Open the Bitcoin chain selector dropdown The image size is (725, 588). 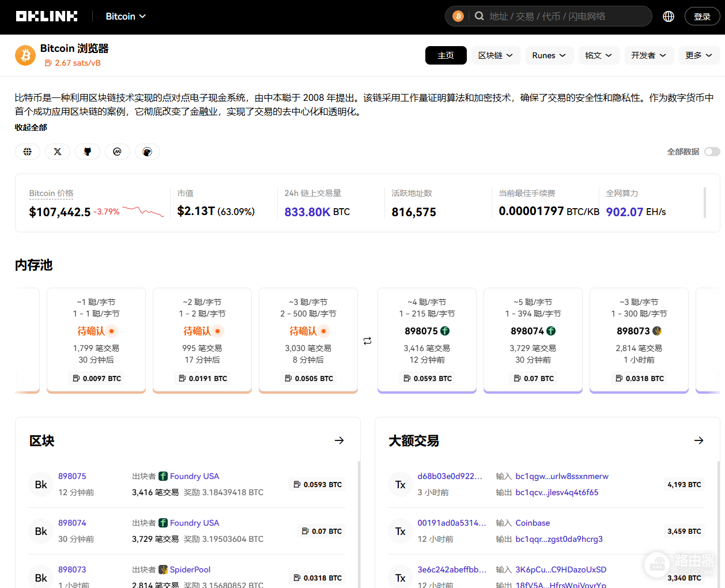point(126,16)
